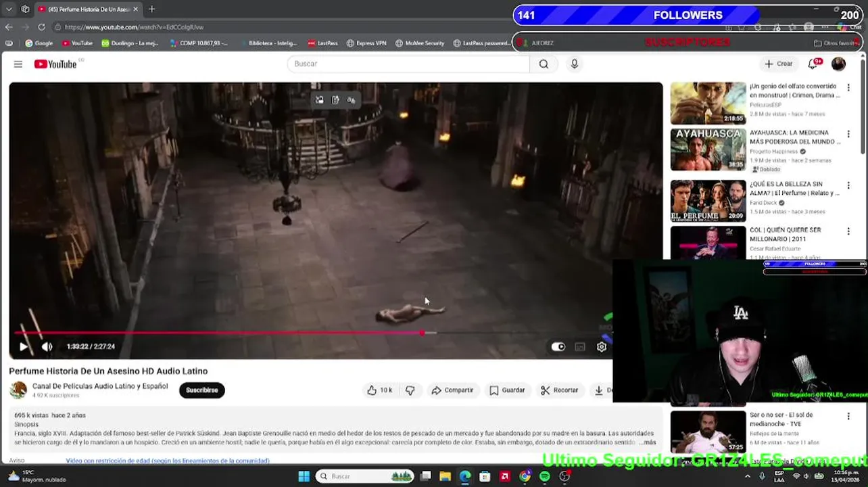Open the Windows Start menu

click(x=304, y=476)
